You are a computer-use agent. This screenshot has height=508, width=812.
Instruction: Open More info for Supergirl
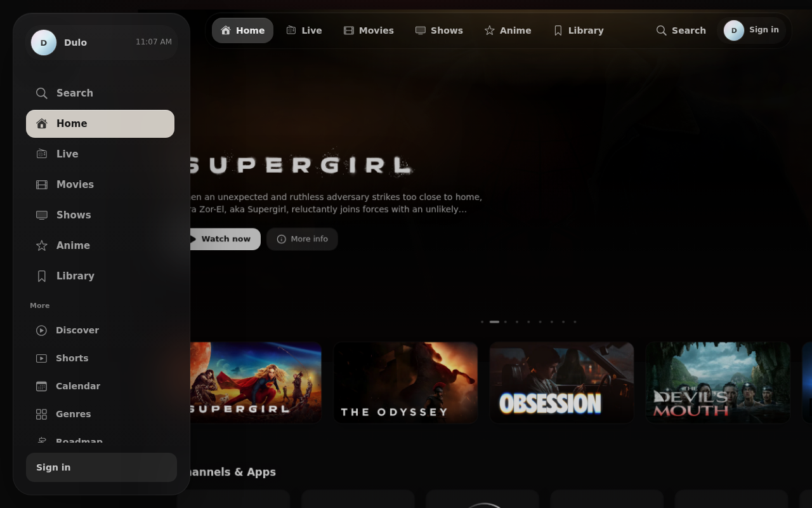point(302,239)
